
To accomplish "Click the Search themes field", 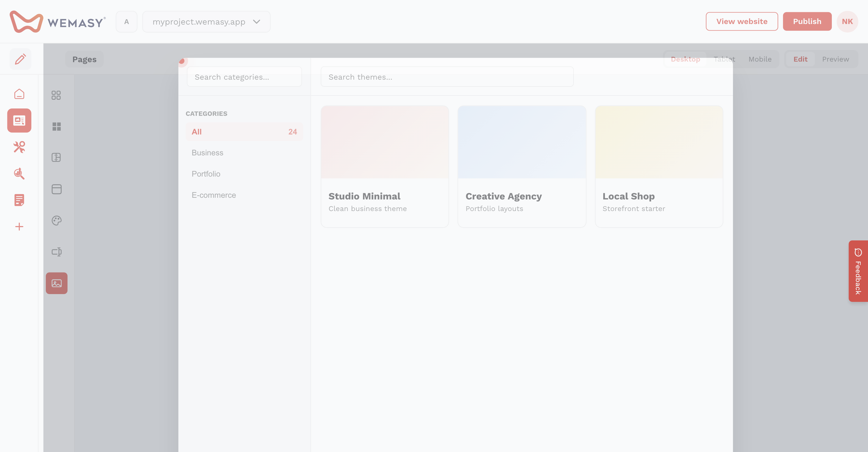I will click(447, 77).
